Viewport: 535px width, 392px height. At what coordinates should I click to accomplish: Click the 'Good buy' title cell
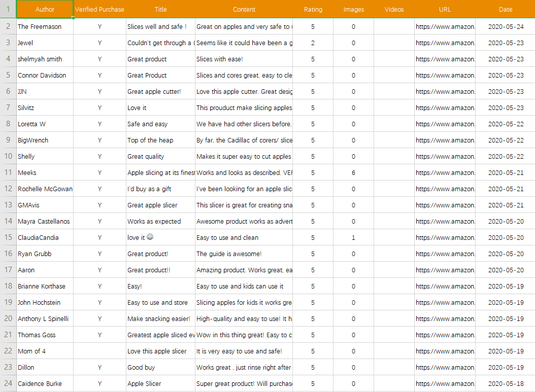(160, 367)
